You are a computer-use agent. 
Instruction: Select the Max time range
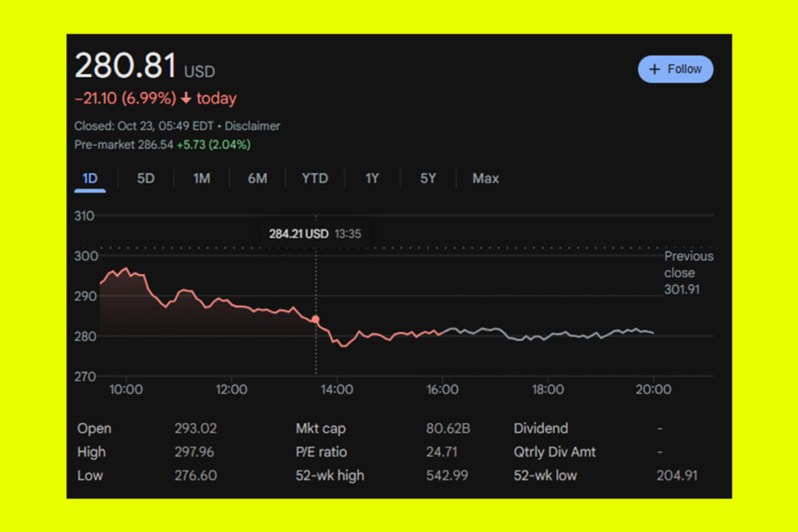coord(485,178)
